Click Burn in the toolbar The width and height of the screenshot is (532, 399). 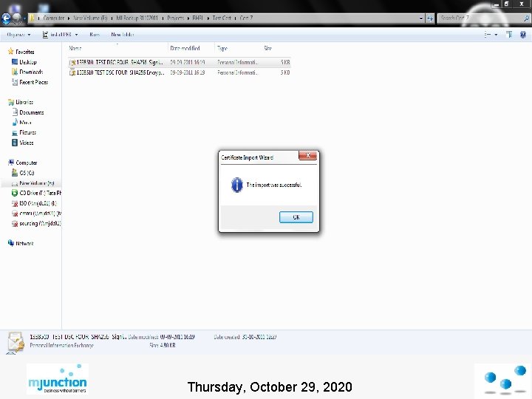coord(95,35)
